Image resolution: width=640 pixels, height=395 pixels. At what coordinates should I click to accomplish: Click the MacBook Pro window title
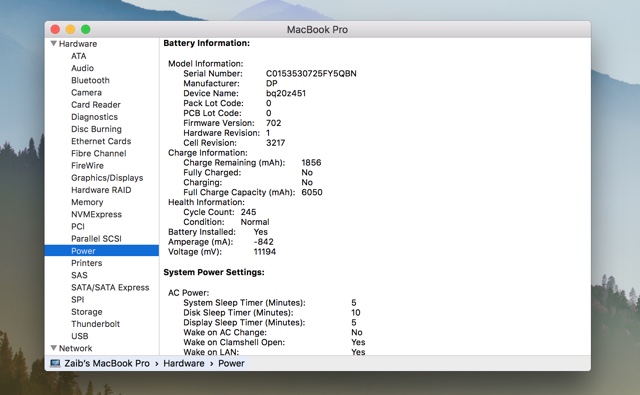317,29
